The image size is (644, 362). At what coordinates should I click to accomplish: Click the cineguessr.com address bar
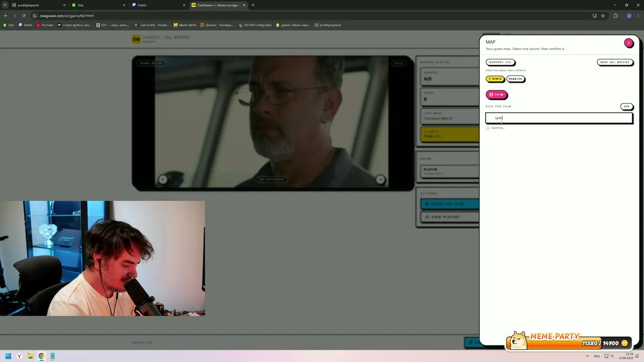312,16
